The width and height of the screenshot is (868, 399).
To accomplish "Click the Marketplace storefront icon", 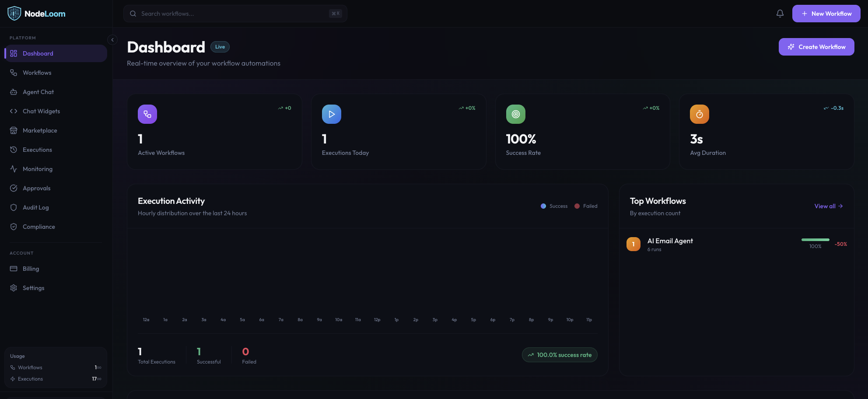I will point(14,130).
